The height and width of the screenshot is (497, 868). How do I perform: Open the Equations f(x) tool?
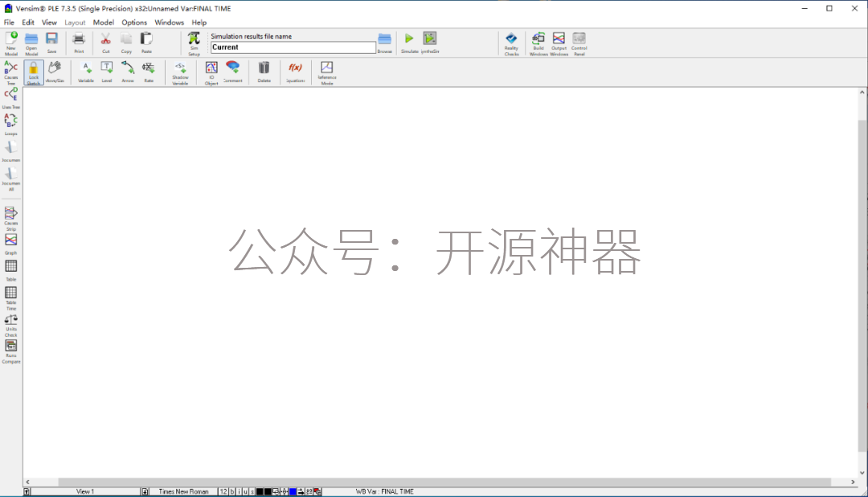point(295,72)
